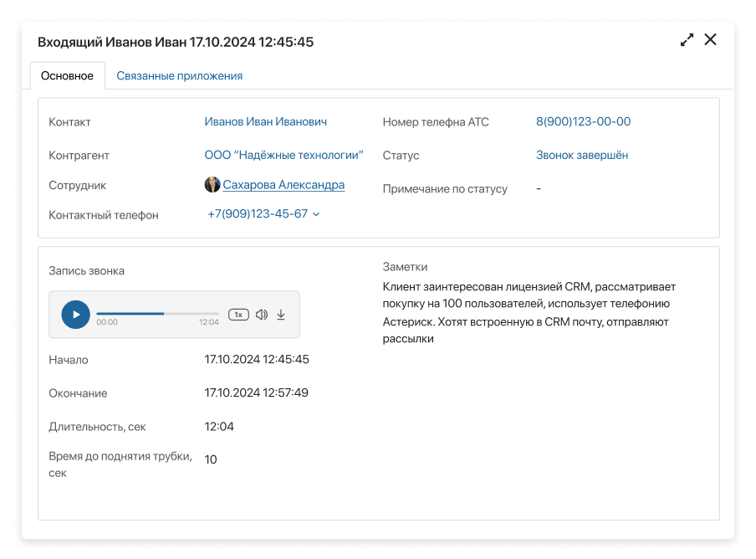The width and height of the screenshot is (756, 559).
Task: Switch to the Основное tab
Action: pos(68,75)
